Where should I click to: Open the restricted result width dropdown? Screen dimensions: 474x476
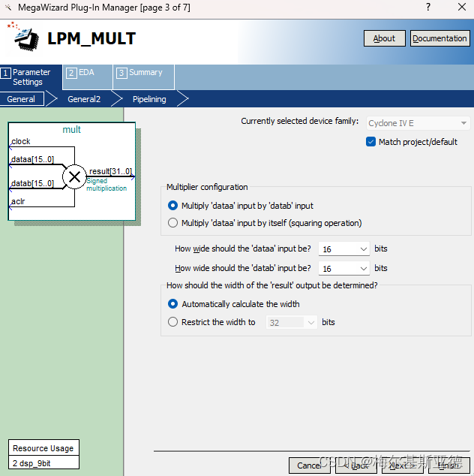coord(292,322)
